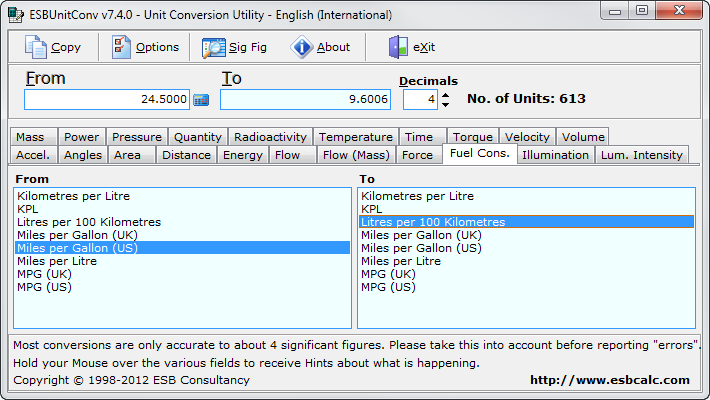
Task: Minimize the ESBUnitConv window
Action: [615, 11]
